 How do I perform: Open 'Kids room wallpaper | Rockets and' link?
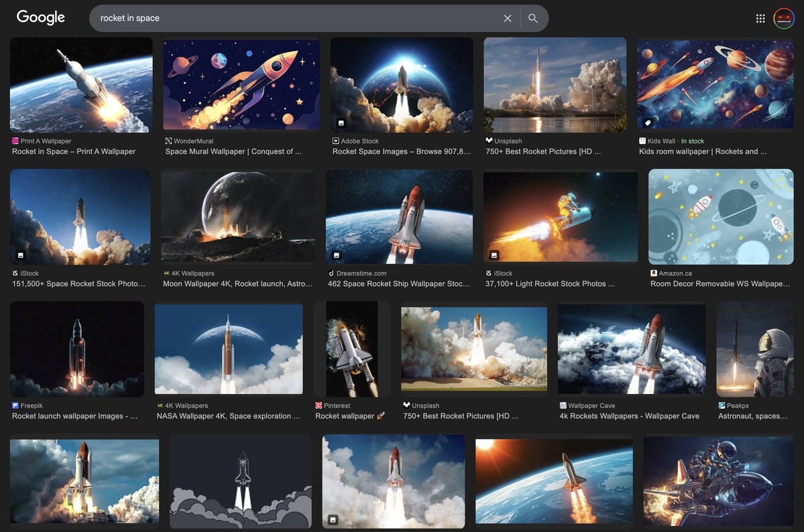click(703, 151)
